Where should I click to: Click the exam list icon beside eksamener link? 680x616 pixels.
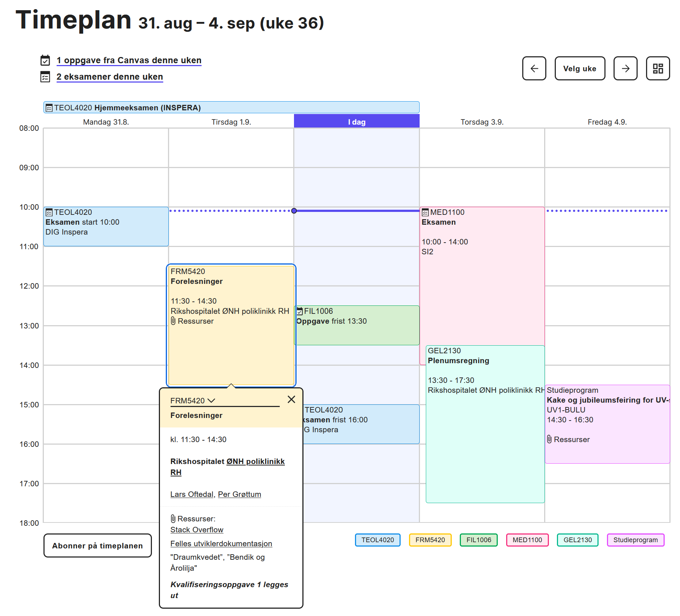45,77
